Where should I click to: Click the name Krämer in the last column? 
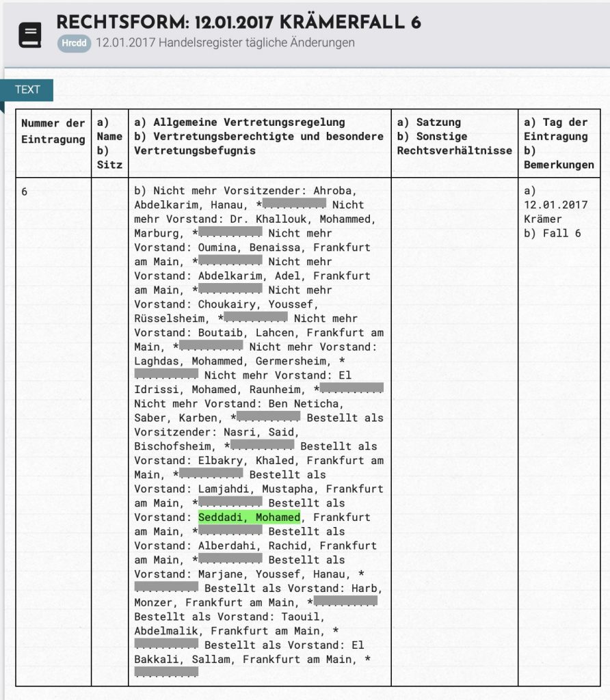[542, 219]
